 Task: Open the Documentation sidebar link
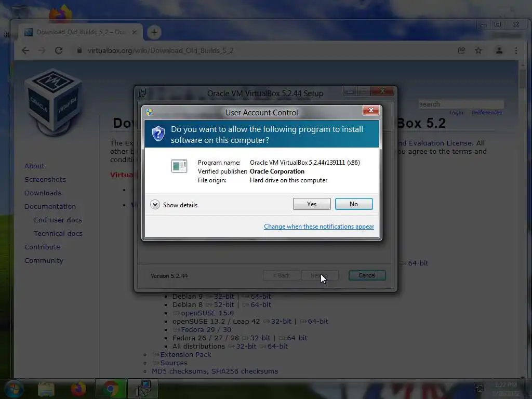coord(50,206)
